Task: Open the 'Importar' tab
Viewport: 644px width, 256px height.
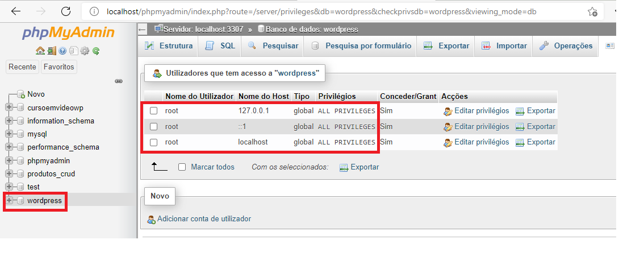Action: click(504, 46)
